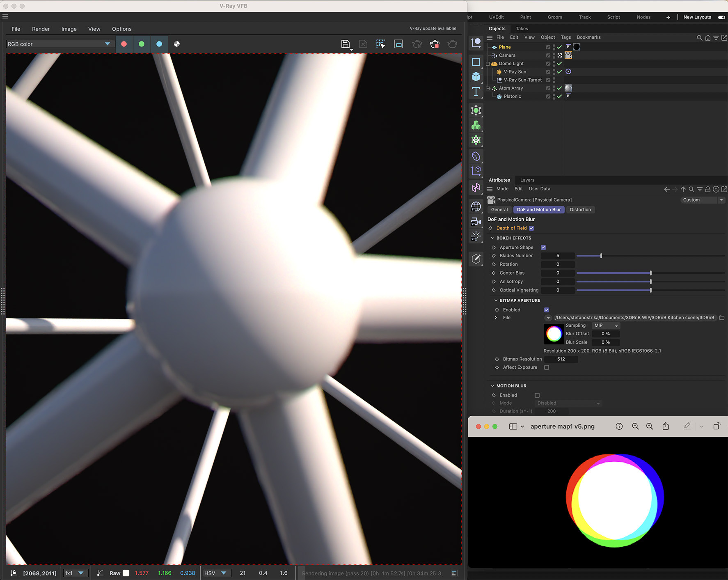Rotate image in Preview window
Viewport: 728px width, 580px height.
coord(717,426)
